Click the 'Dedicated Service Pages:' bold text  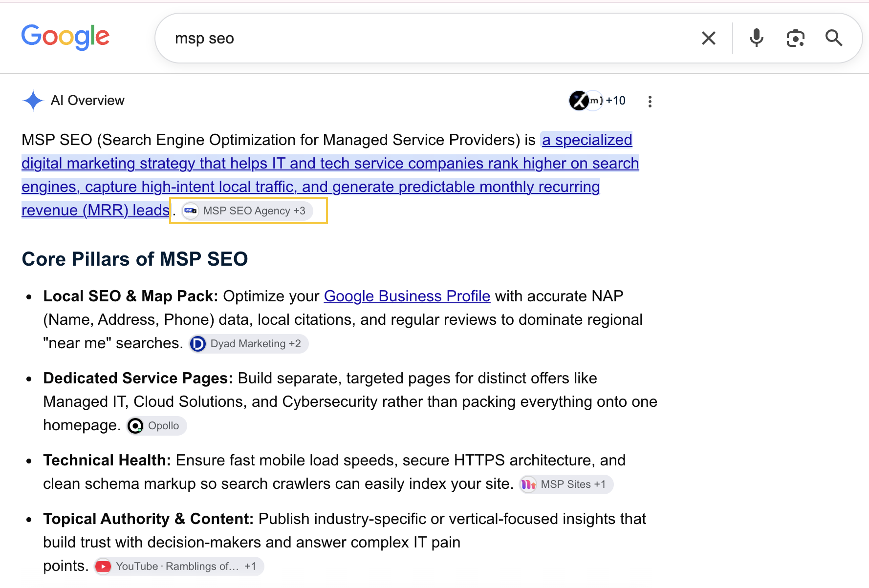(x=138, y=378)
